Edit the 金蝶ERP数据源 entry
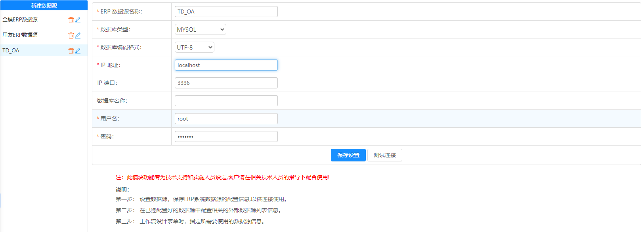The height and width of the screenshot is (232, 644). (x=78, y=20)
